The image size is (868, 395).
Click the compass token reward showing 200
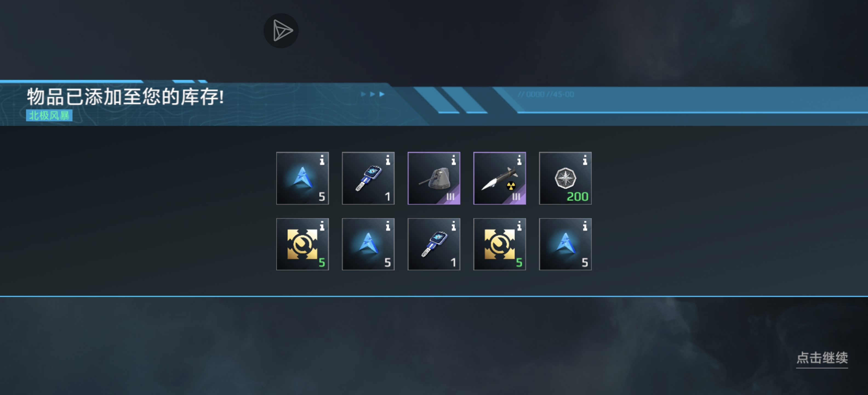coord(565,178)
